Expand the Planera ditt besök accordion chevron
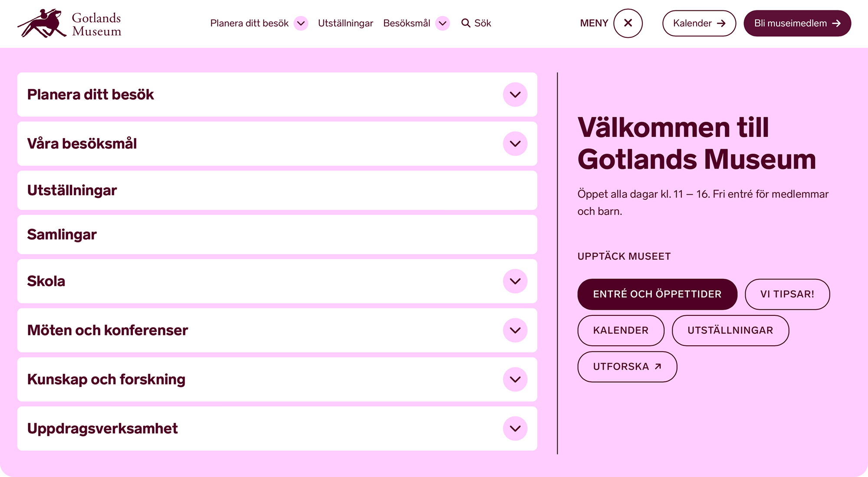868x477 pixels. 515,95
